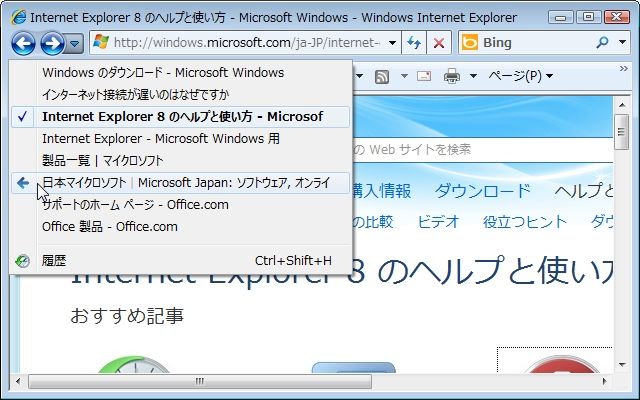Click the horizontal scrollbar right arrow
Screen dimensions: 640x400
[605, 382]
